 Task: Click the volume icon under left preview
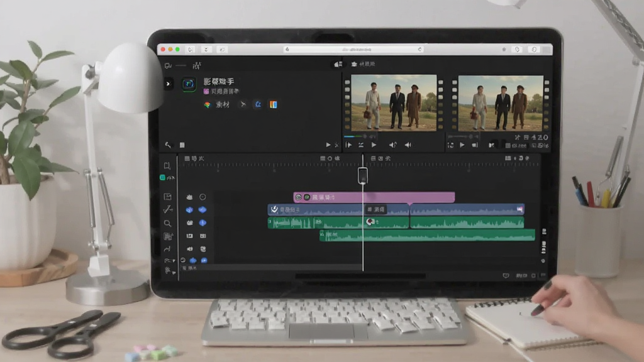coord(392,145)
